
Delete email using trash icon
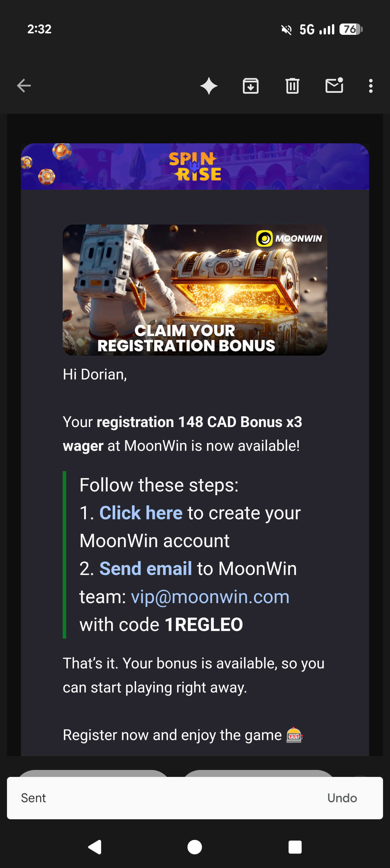(292, 86)
